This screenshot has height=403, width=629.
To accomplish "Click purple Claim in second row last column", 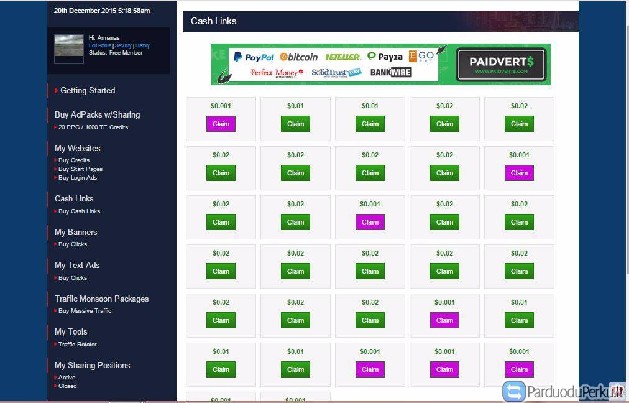I will click(518, 173).
